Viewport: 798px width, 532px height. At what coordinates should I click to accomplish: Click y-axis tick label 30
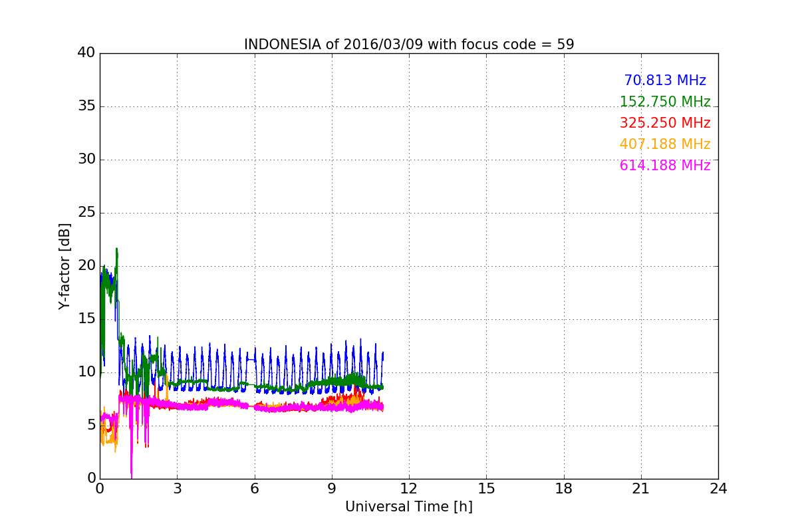(x=86, y=159)
